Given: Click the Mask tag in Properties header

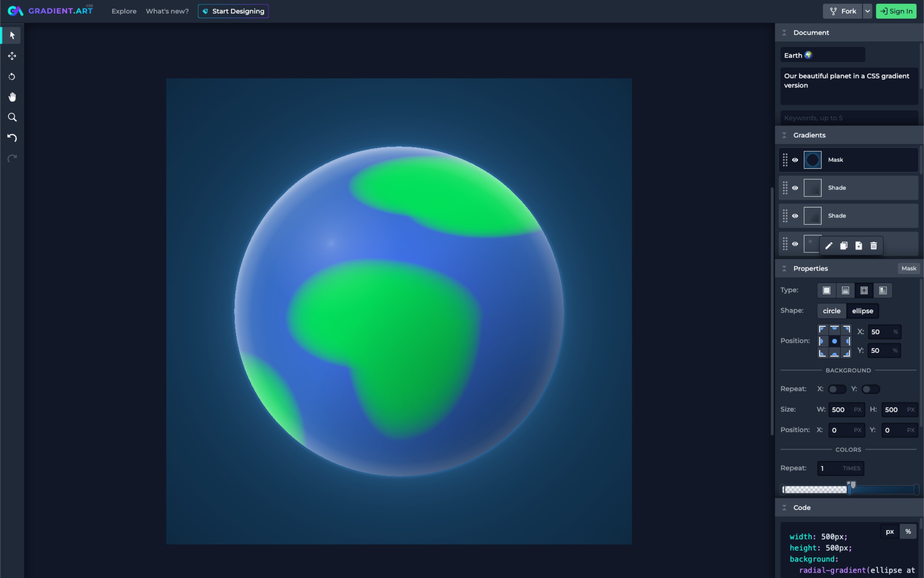Looking at the screenshot, I should (909, 268).
